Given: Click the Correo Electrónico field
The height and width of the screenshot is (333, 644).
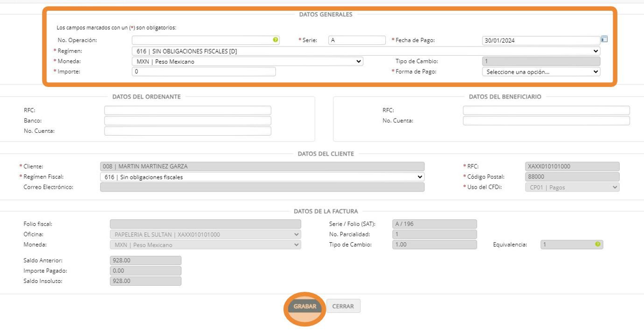Looking at the screenshot, I should click(x=262, y=187).
